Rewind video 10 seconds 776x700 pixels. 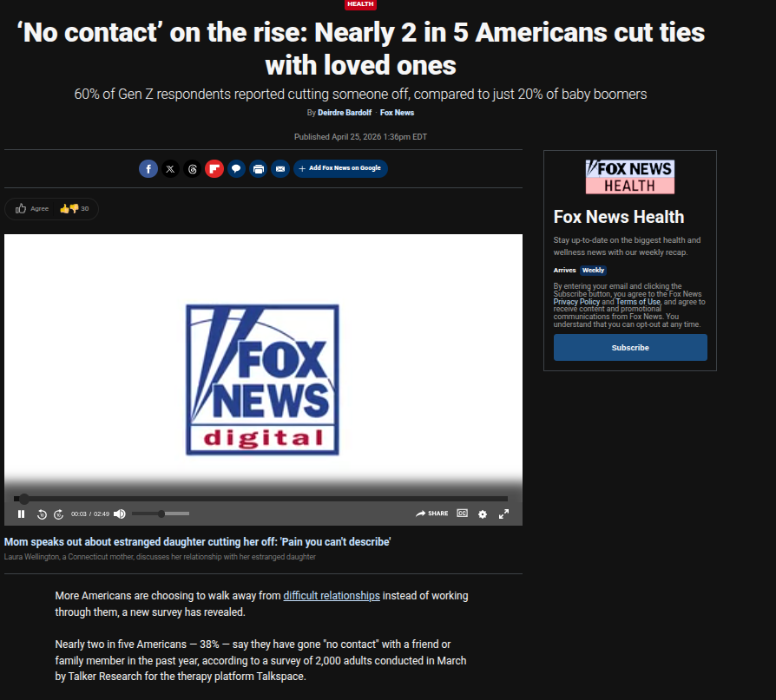coord(42,514)
